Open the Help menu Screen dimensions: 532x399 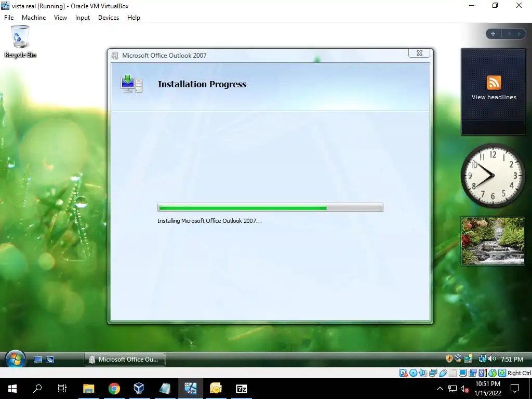click(134, 18)
